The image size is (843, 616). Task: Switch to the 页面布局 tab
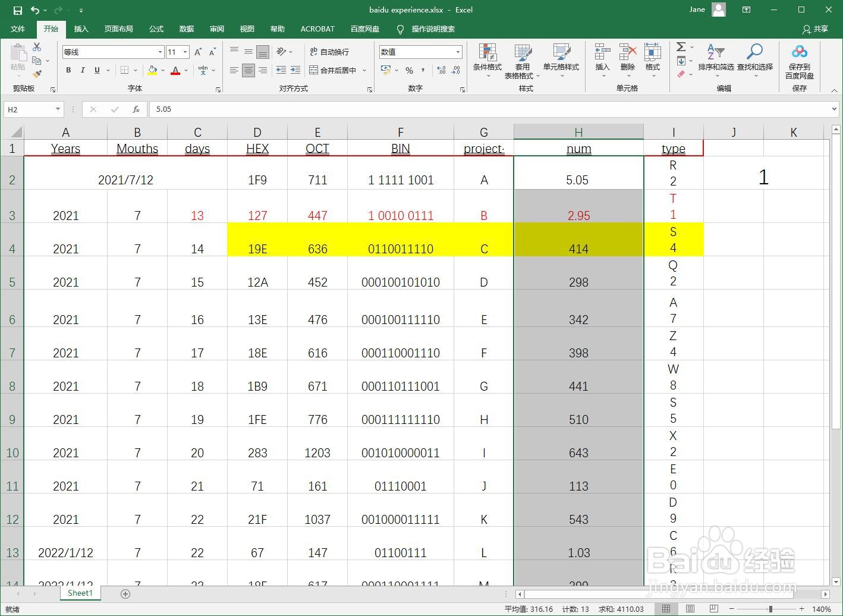(x=118, y=29)
